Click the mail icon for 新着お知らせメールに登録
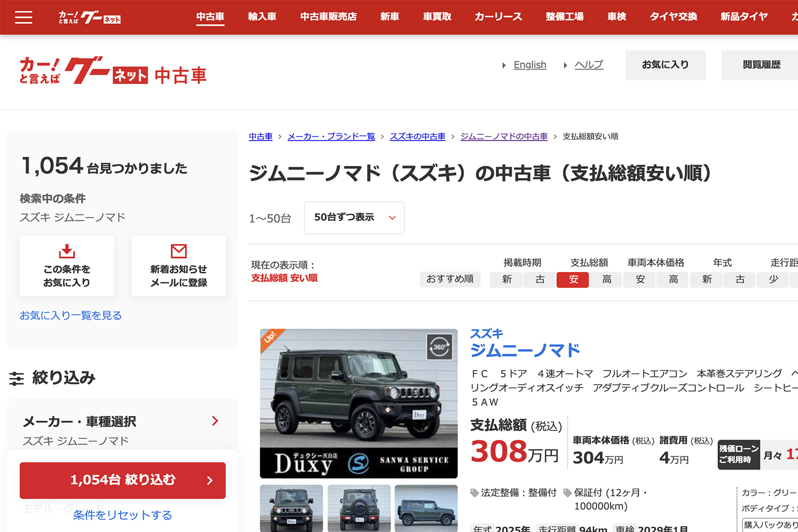798x532 pixels. 178,251
